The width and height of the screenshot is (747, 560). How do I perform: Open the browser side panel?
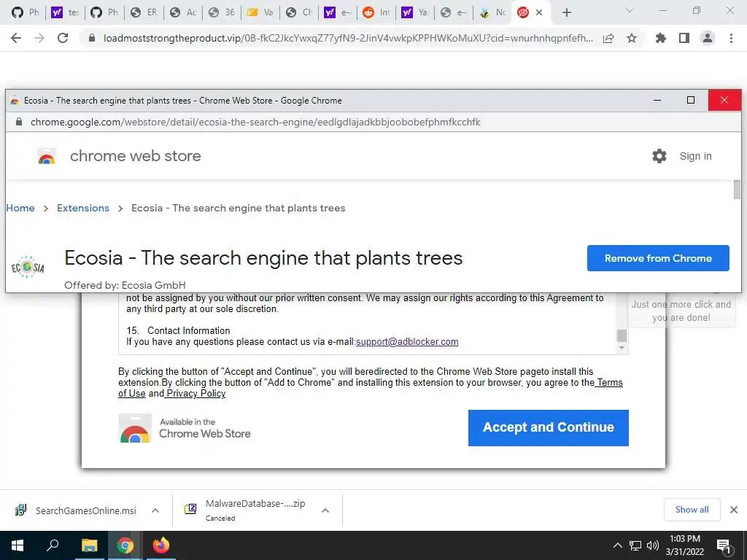[x=684, y=38]
